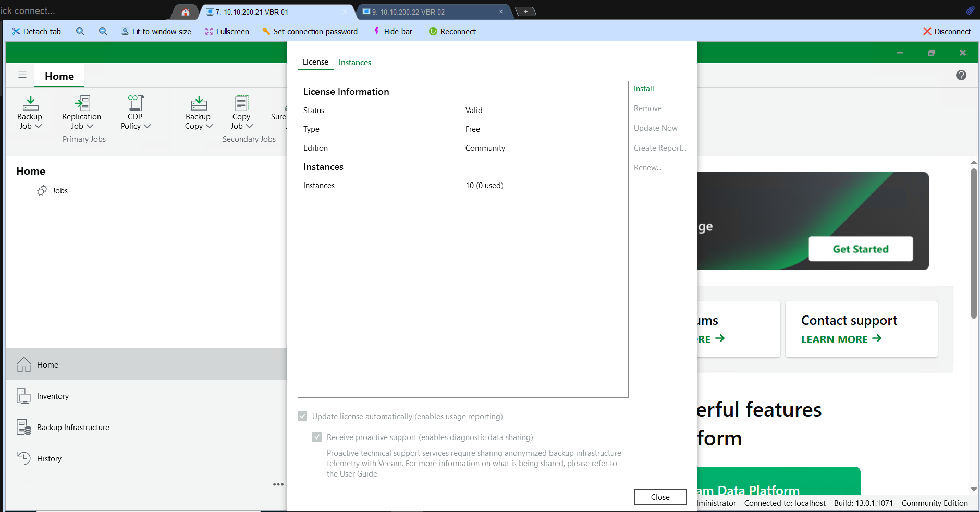The image size is (980, 512).
Task: Click the scrollbar down arrow
Action: (974, 489)
